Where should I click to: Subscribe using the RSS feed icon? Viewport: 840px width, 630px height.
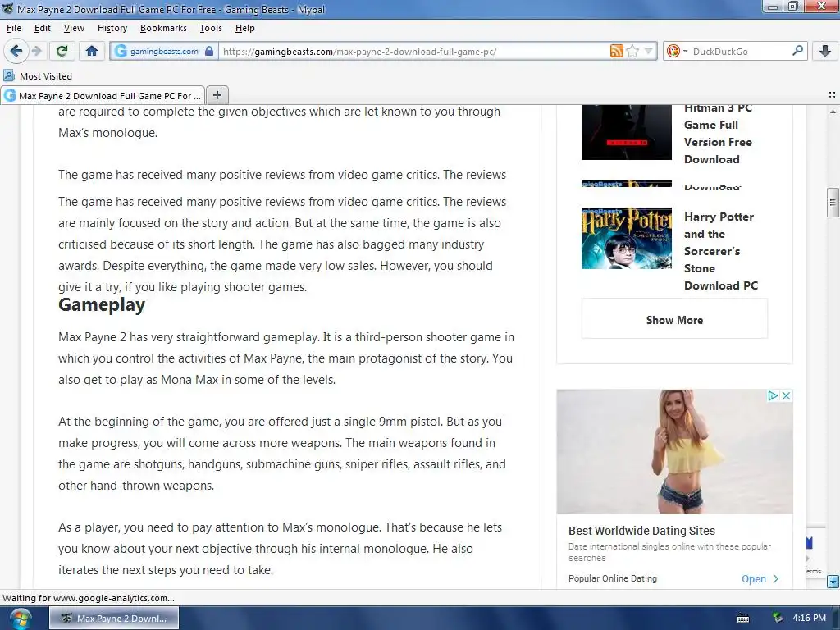click(x=617, y=52)
